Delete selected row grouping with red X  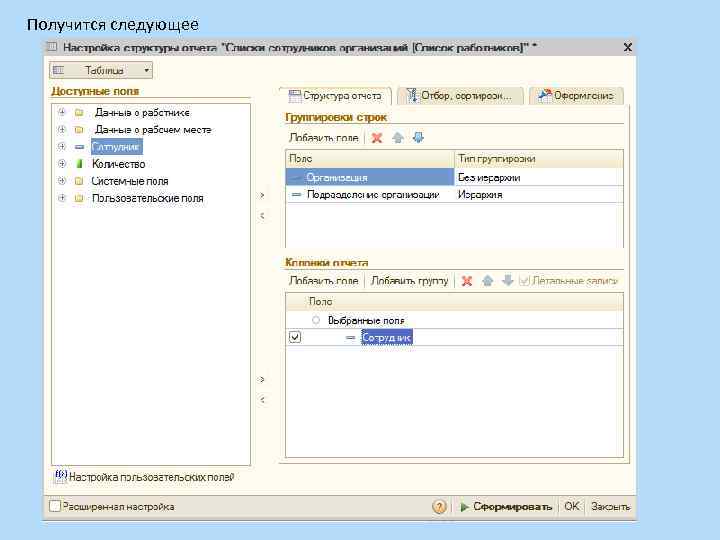pyautogui.click(x=377, y=138)
